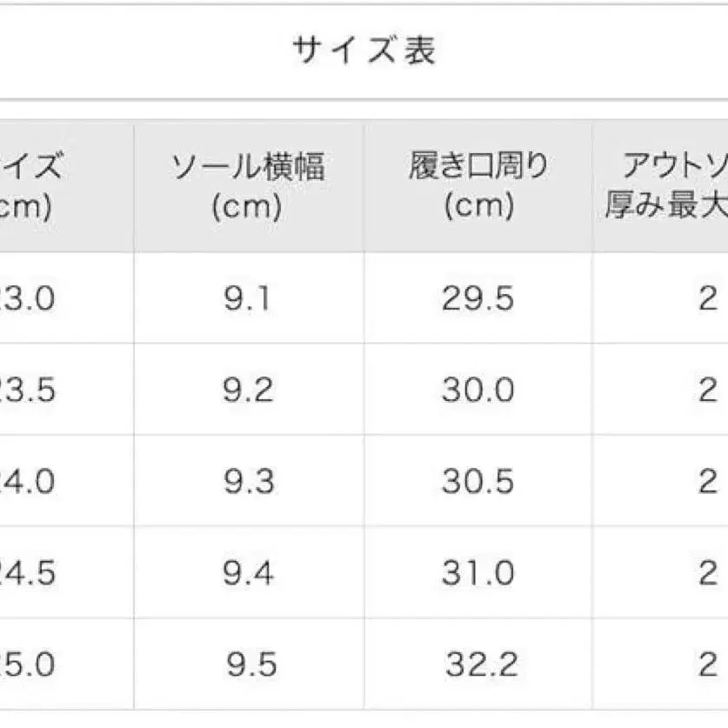The height and width of the screenshot is (728, 728).
Task: Click the 9.3 sole width value
Action: 247,482
